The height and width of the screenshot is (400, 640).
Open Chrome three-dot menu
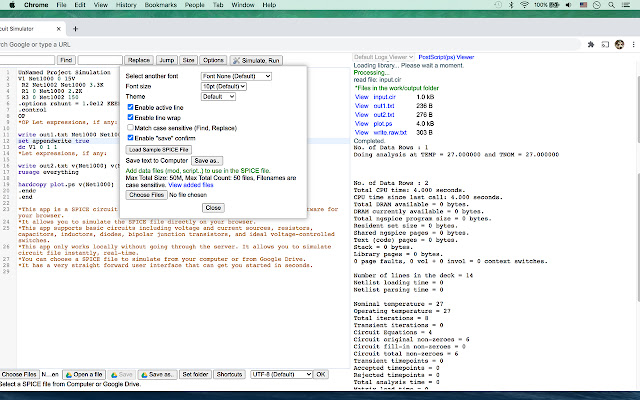point(633,44)
